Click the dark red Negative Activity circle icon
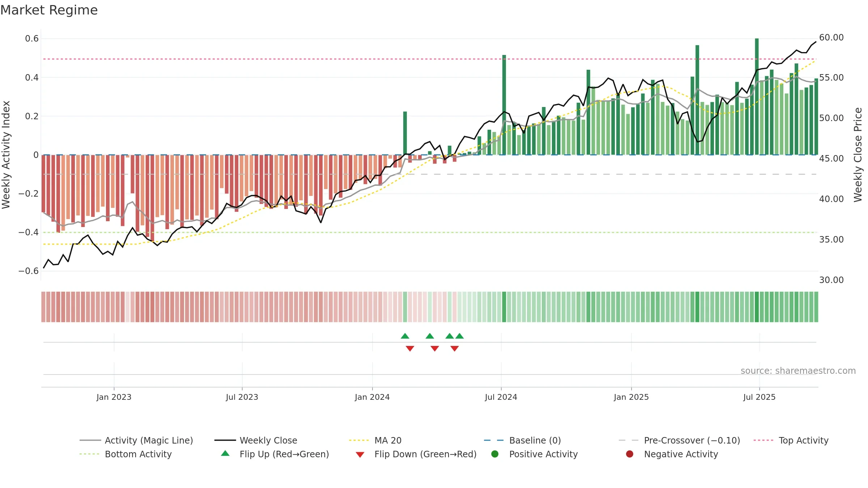 (x=630, y=454)
